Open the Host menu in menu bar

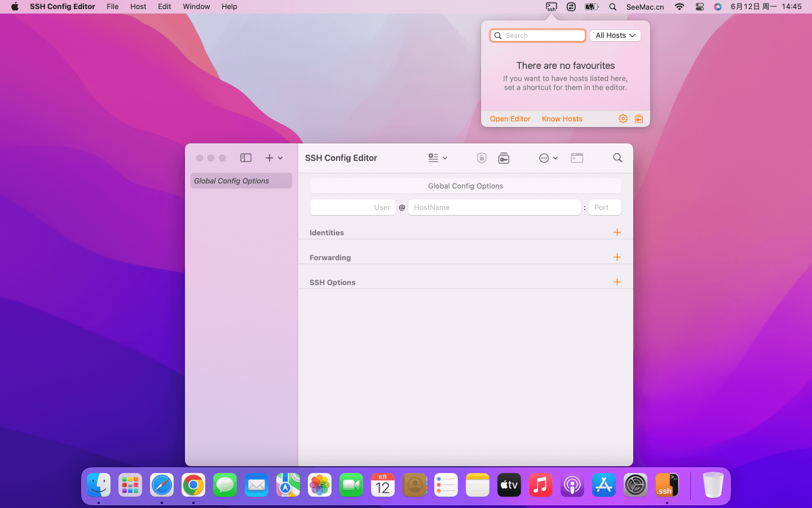click(138, 7)
